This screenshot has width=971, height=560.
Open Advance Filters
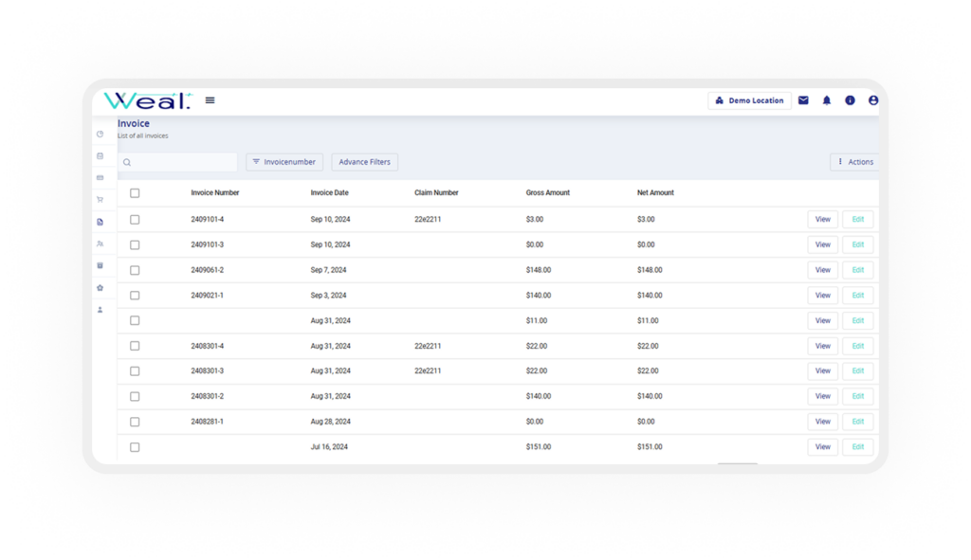(x=364, y=162)
